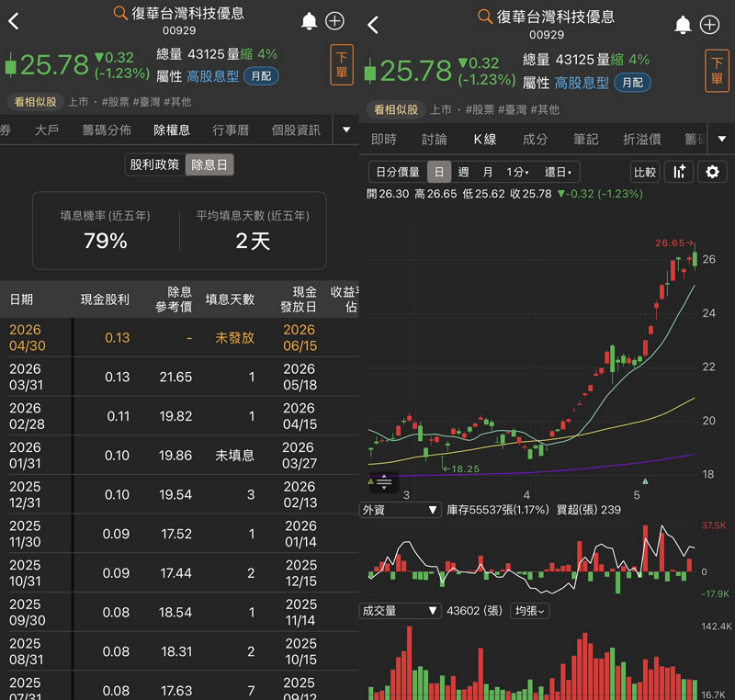The height and width of the screenshot is (700, 735).
Task: Place order with right panel 下單 button
Action: (717, 71)
